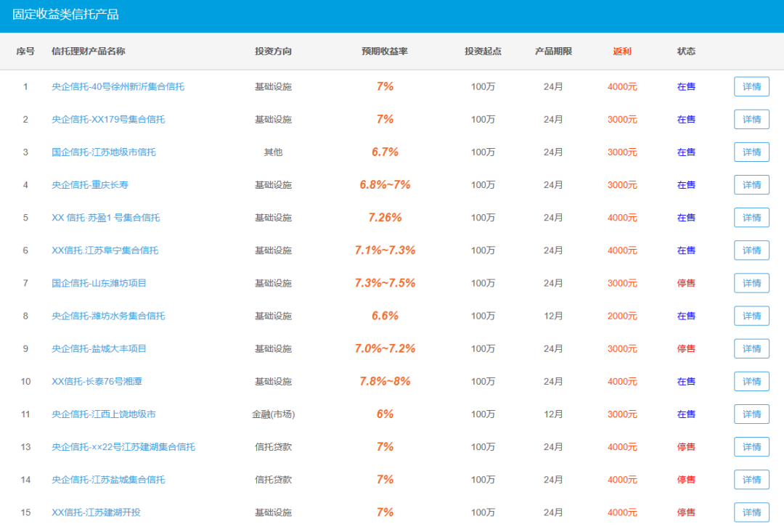Open 详情 for 江苏盐城集合信托
Viewport: 784px width, 532px height.
751,480
